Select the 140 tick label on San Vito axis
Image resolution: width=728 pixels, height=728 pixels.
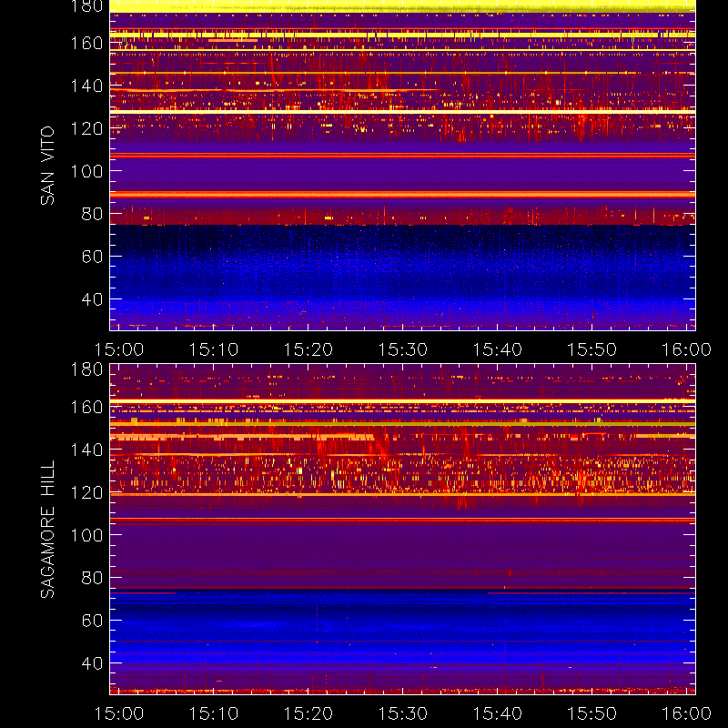point(86,86)
